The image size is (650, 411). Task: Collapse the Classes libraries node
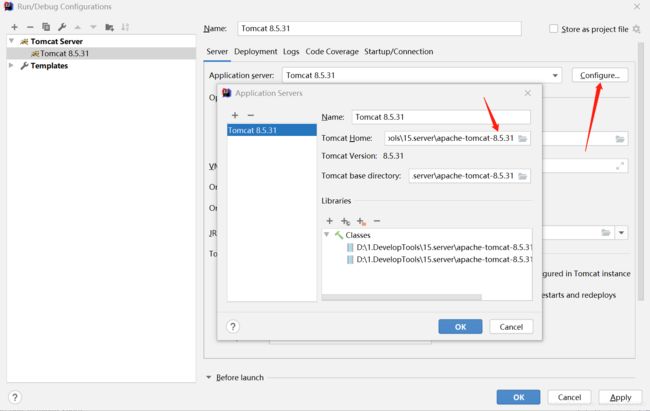[x=327, y=235]
